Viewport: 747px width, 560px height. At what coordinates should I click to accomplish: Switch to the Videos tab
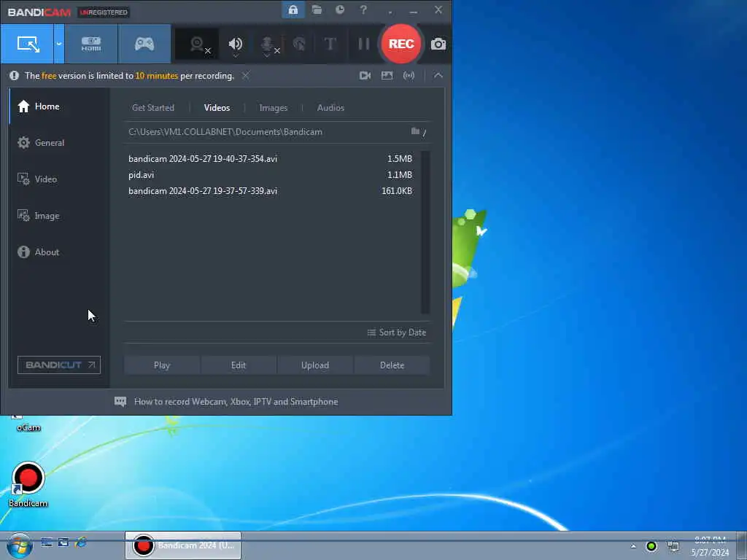pyautogui.click(x=217, y=108)
